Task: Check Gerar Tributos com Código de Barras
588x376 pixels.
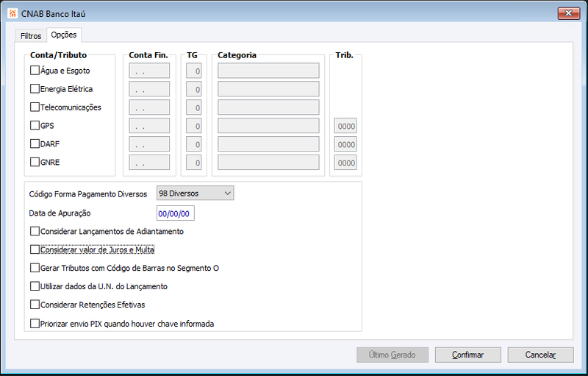Action: pyautogui.click(x=35, y=268)
